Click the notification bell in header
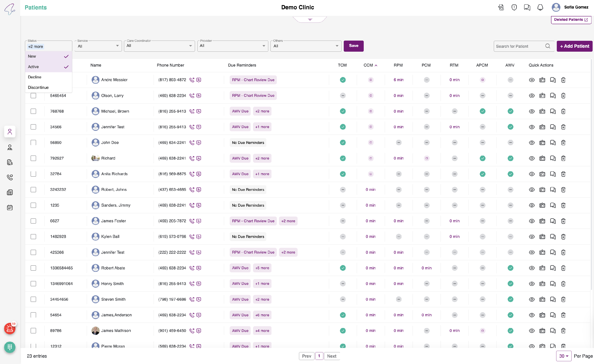The width and height of the screenshot is (594, 364). [x=540, y=8]
